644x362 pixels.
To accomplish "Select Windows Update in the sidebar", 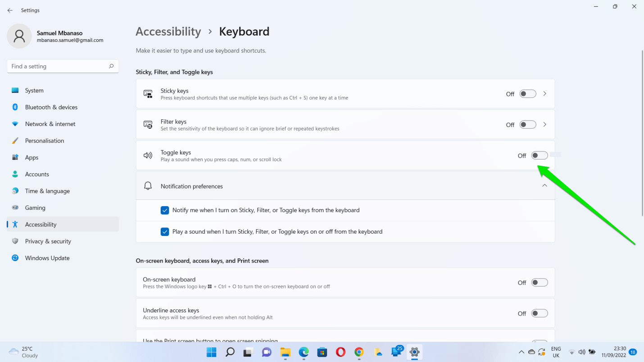I will coord(47,258).
